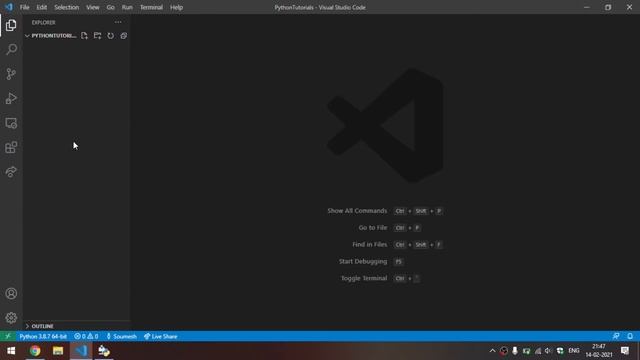Open errors and warnings problems indicator
The width and height of the screenshot is (640, 360).
click(x=86, y=336)
